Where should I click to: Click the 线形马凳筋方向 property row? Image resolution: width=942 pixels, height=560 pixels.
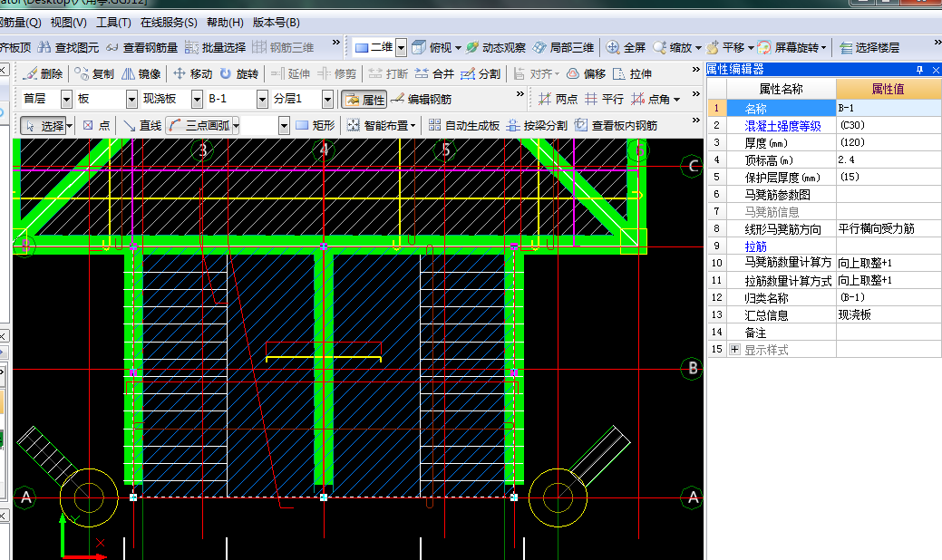pos(824,228)
